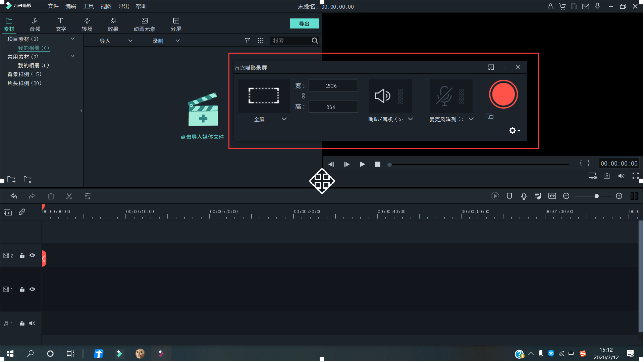Open the filter funnel icon in media panel

coord(247,41)
